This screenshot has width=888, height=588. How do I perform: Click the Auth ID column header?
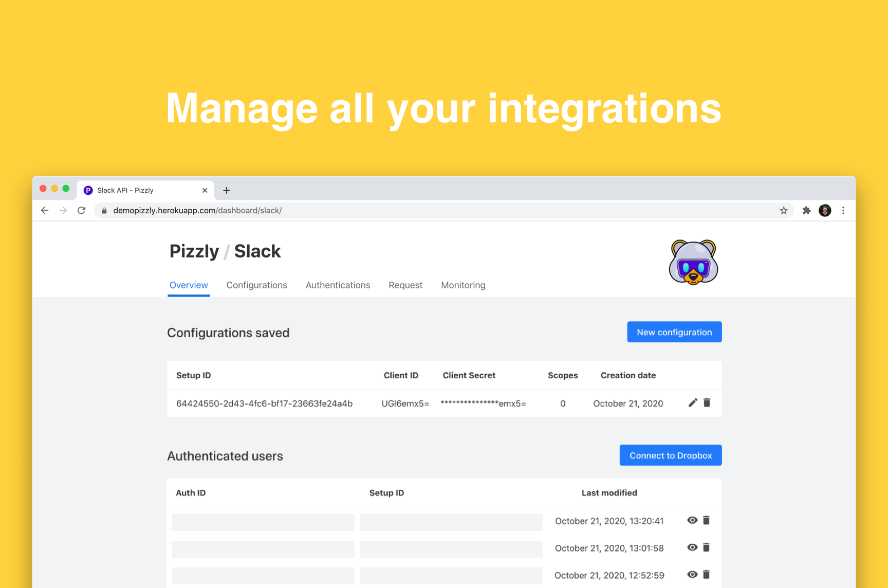coord(191,493)
